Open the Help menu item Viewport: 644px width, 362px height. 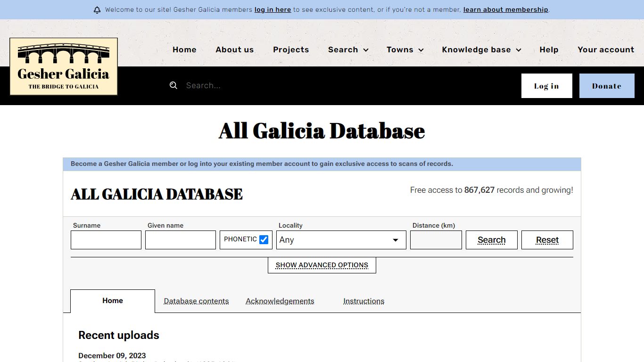pyautogui.click(x=549, y=49)
